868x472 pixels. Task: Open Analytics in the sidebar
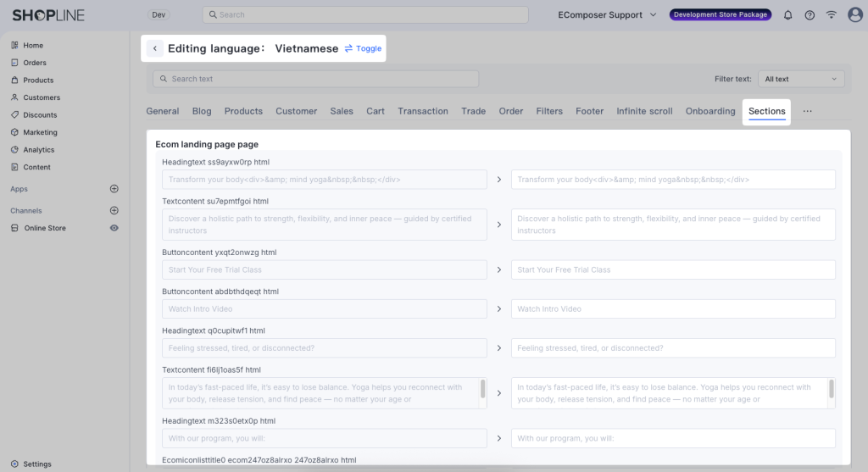point(38,150)
